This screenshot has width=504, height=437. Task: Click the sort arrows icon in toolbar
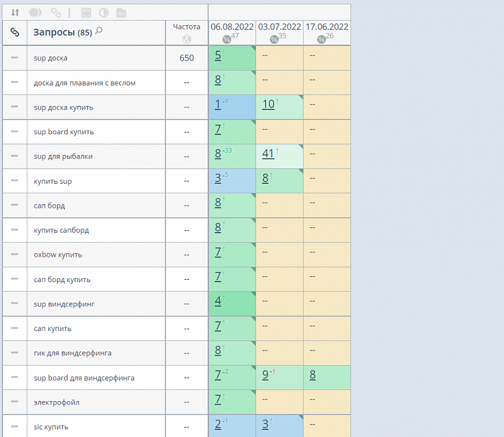click(15, 12)
